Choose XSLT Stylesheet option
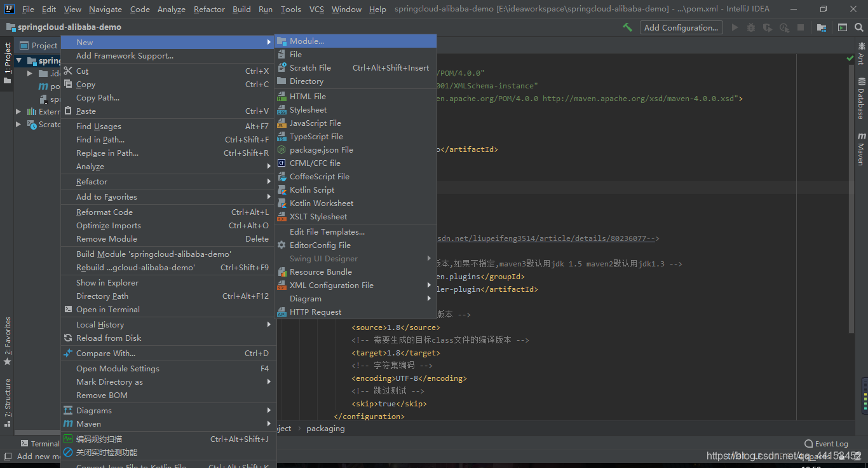 click(x=355, y=216)
